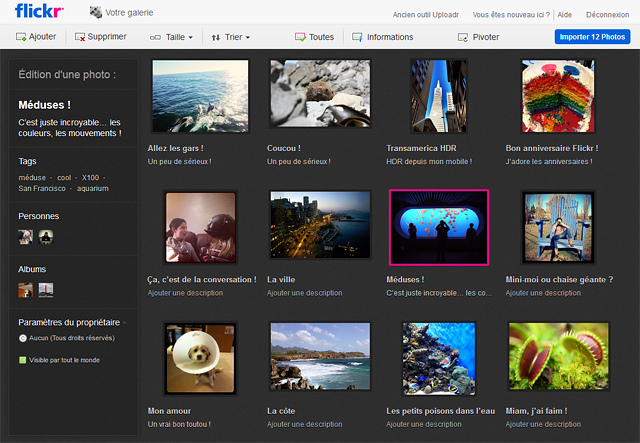Open the Trier sort dropdown
This screenshot has width=640, height=443.
click(x=230, y=37)
